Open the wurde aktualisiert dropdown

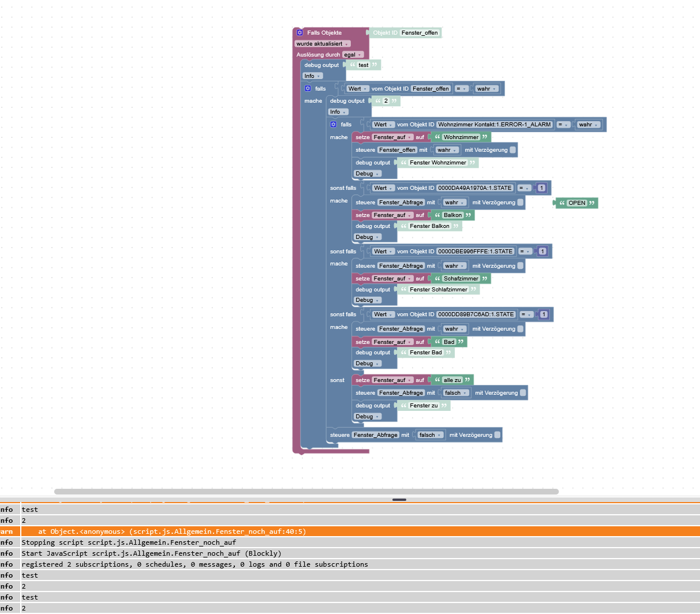coord(323,44)
